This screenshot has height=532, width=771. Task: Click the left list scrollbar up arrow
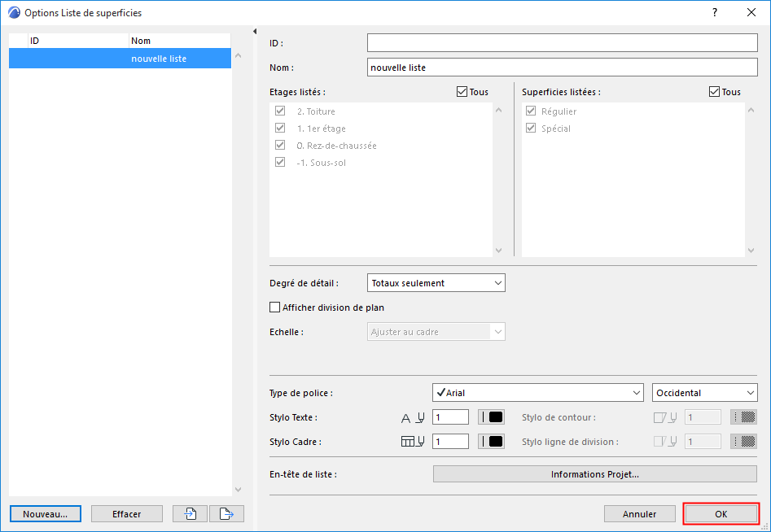click(x=239, y=55)
